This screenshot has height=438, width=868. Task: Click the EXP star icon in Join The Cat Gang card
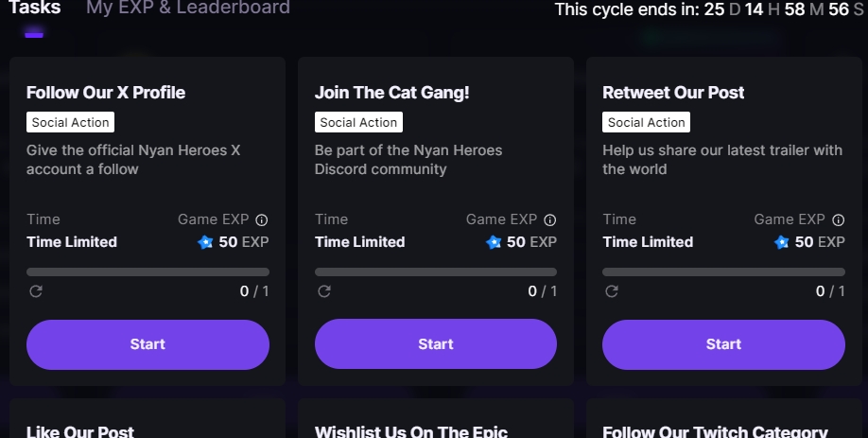493,242
